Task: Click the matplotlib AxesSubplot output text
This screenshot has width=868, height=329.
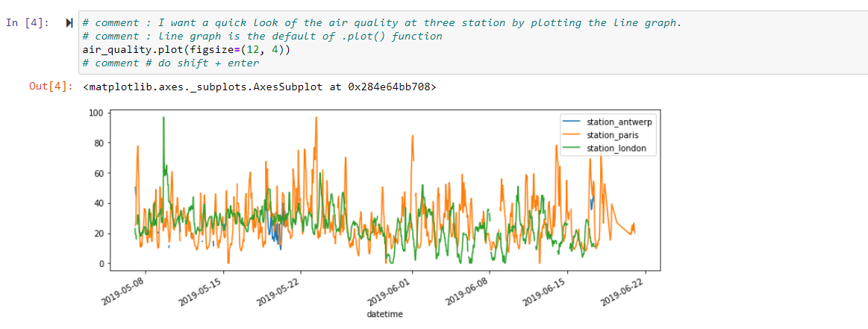Action: click(x=259, y=87)
